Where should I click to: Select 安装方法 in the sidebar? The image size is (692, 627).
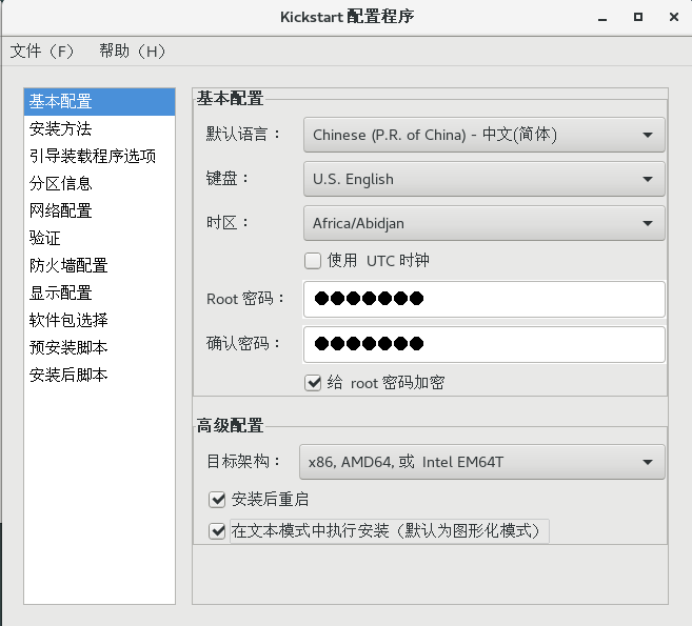99,129
